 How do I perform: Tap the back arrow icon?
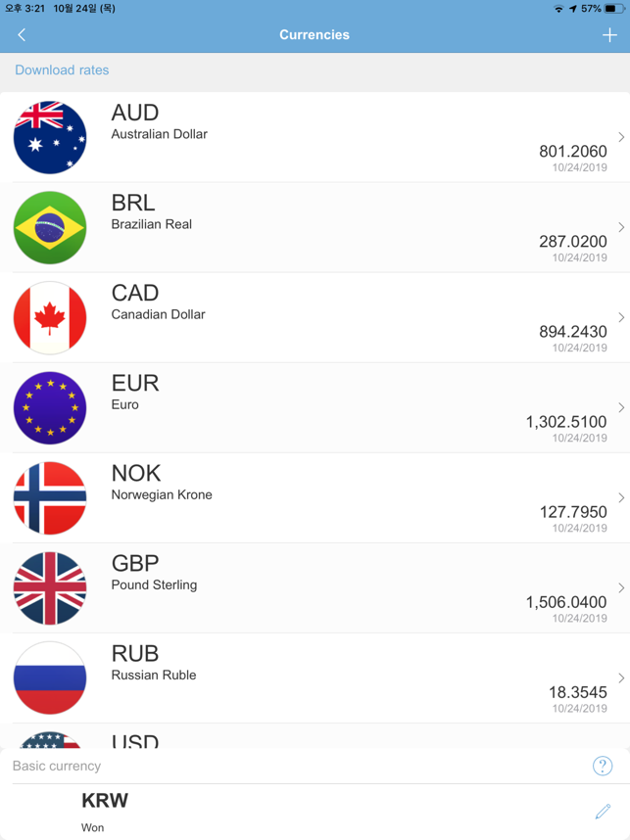pyautogui.click(x=22, y=35)
